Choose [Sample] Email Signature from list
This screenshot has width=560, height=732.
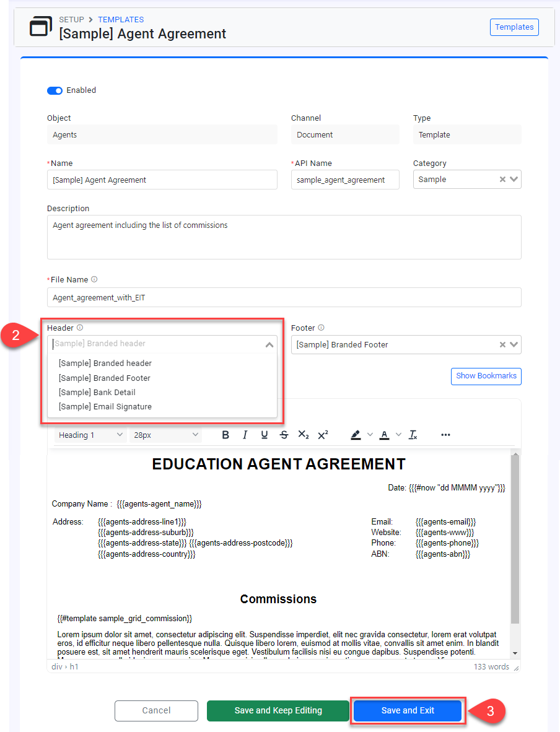[105, 407]
